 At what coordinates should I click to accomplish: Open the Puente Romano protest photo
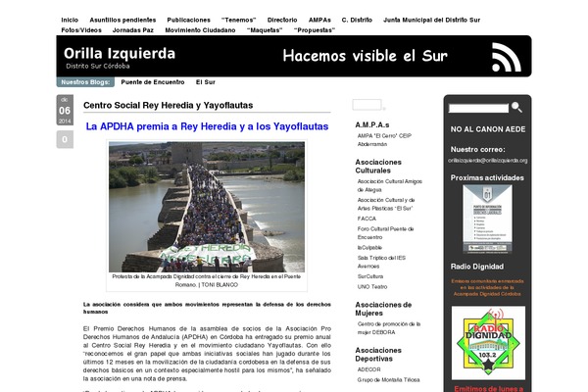coord(207,207)
